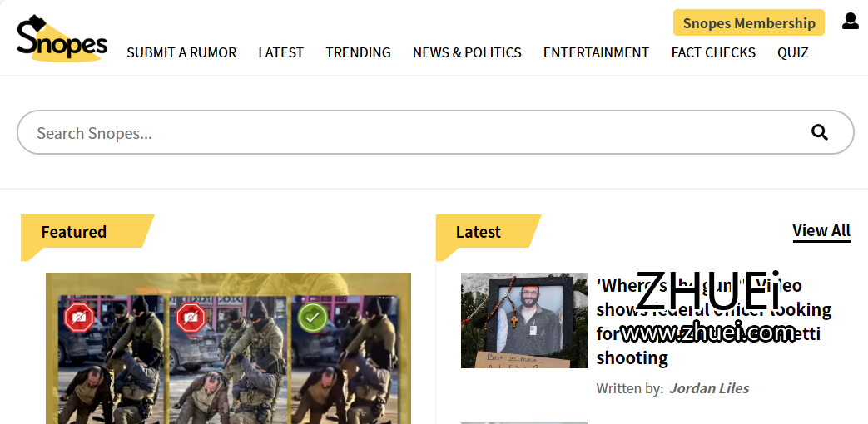This screenshot has height=424, width=868.
Task: Open the federal officer video article headline
Action: click(x=713, y=322)
